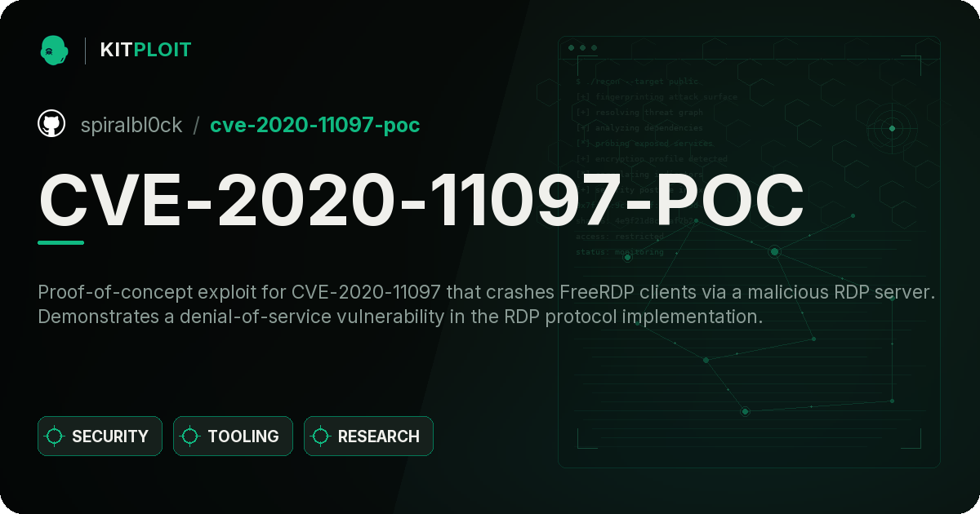Click the bottom ringed graph node
Viewport: 980px width, 514px height.
(745, 411)
